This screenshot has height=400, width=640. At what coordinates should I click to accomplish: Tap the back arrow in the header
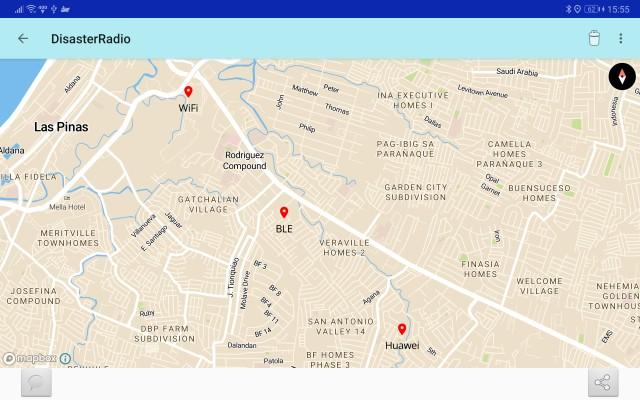tap(23, 39)
